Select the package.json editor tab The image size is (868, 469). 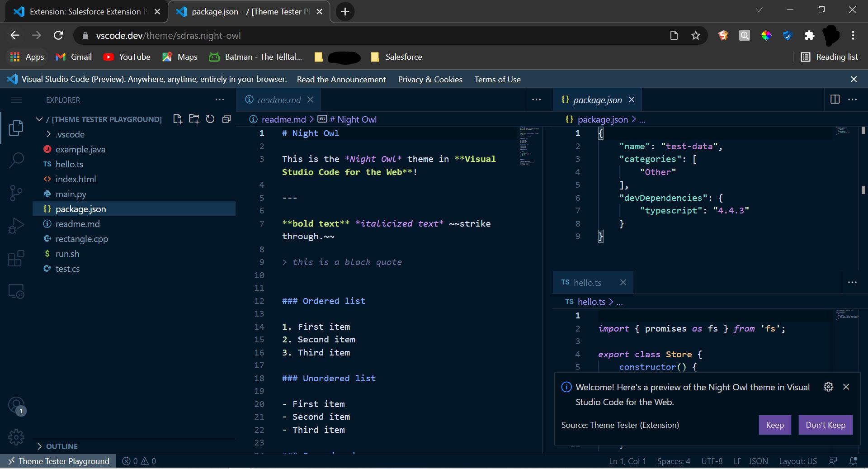[x=597, y=100]
